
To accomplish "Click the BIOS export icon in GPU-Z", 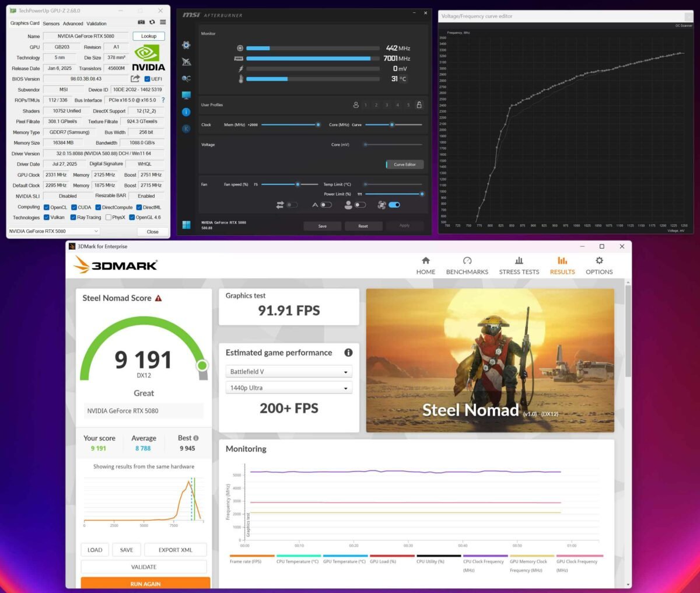I will (135, 79).
